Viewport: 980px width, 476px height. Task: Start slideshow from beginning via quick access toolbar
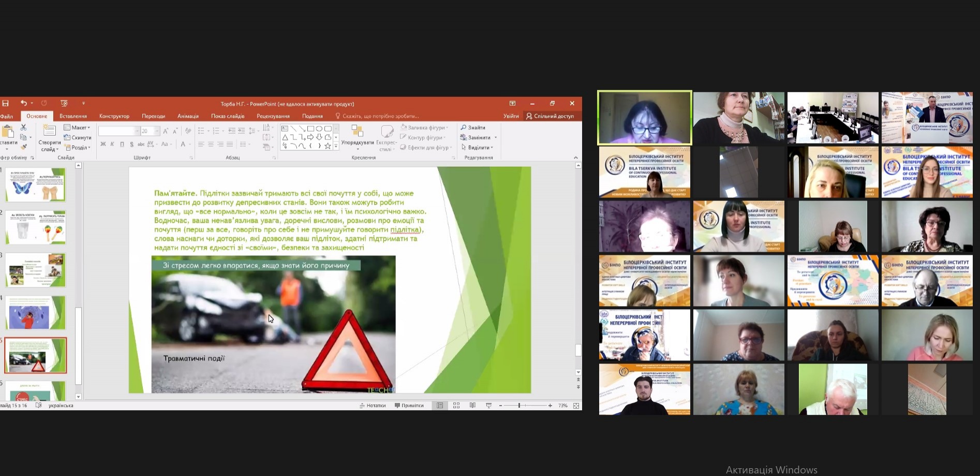point(64,104)
